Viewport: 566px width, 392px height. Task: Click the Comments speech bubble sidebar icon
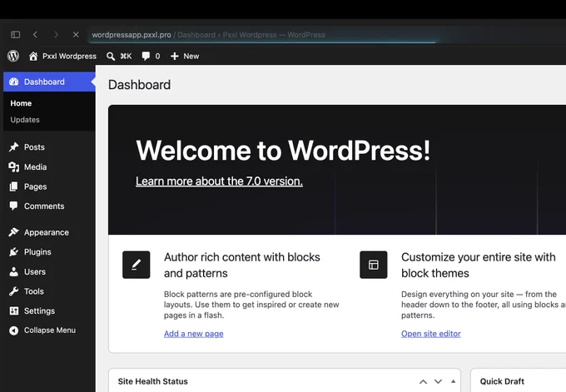point(13,206)
